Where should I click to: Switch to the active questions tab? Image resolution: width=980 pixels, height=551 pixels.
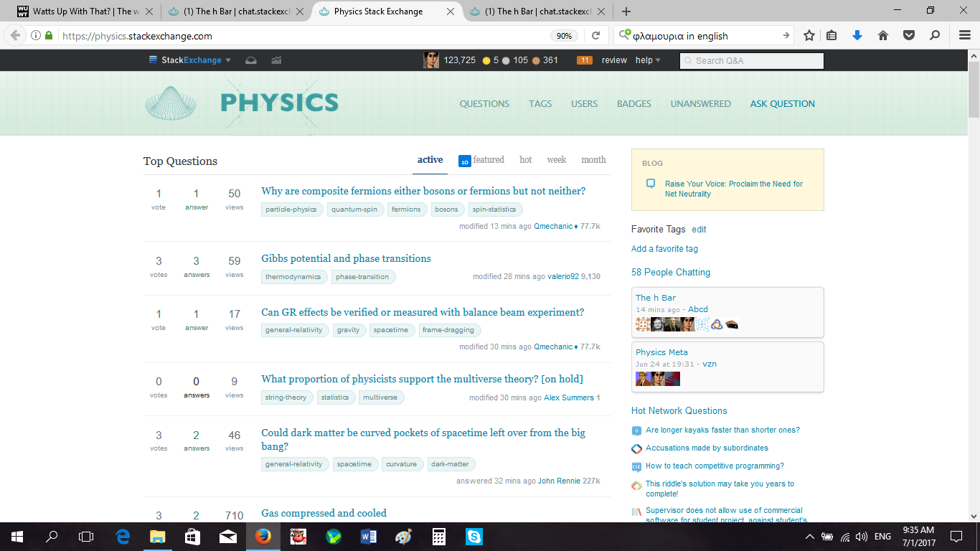[x=430, y=160]
